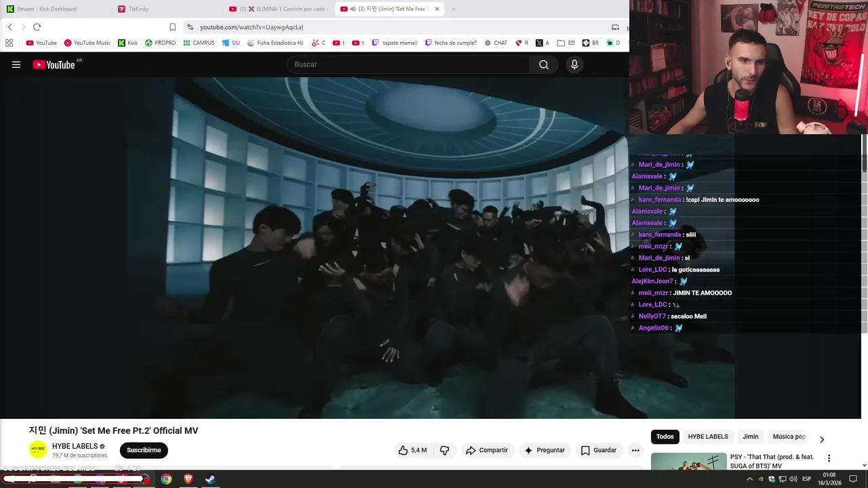This screenshot has height=488, width=868.
Task: Focus the Buscar search field
Action: (409, 64)
